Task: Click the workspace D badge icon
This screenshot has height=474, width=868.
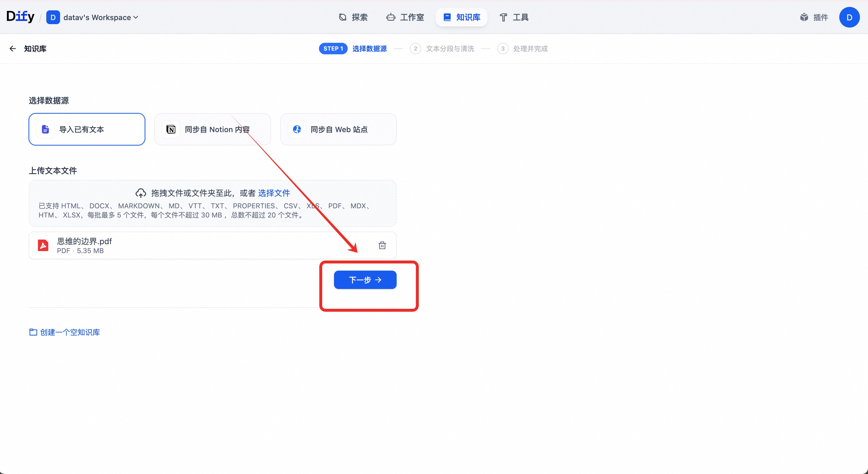Action: pyautogui.click(x=53, y=17)
